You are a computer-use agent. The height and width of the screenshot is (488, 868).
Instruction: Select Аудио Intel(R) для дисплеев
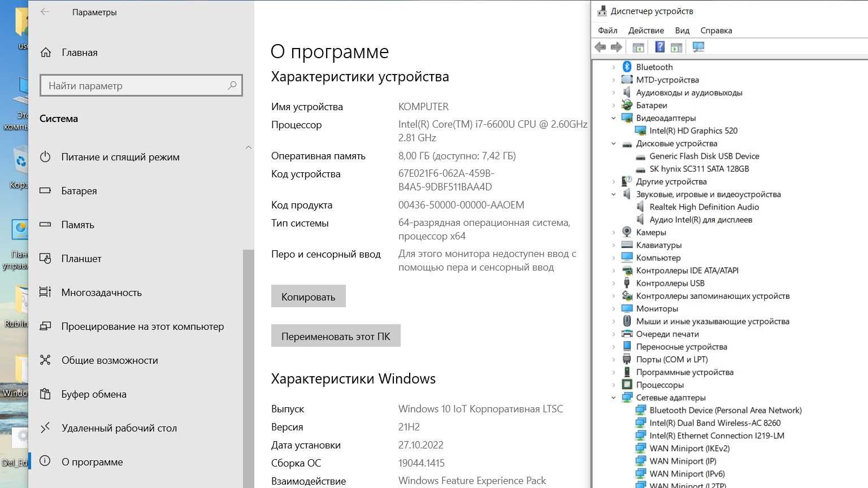click(701, 220)
